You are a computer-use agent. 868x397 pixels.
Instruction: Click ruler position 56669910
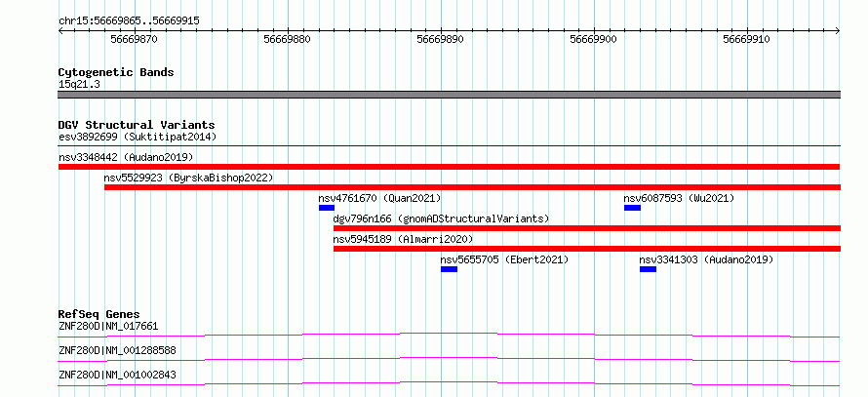click(747, 39)
